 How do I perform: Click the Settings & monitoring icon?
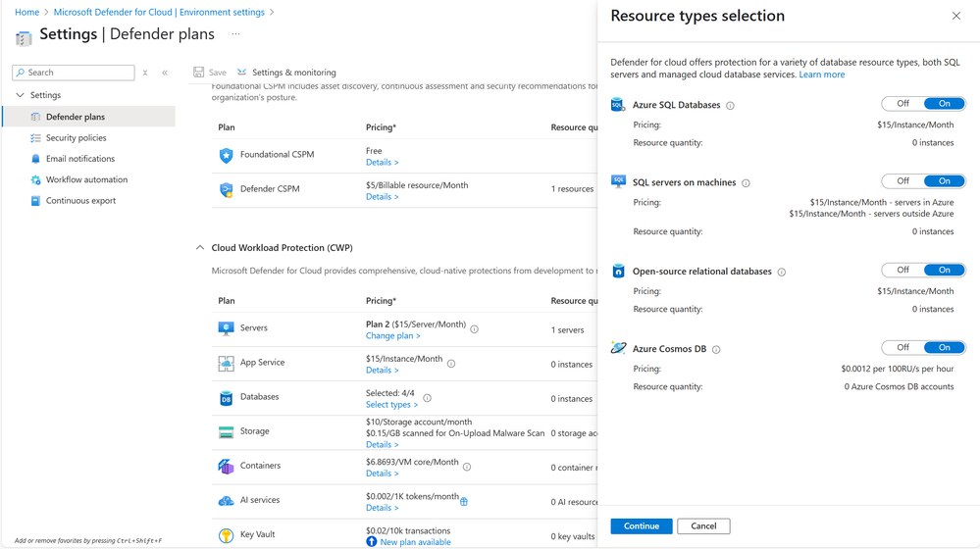click(x=242, y=73)
